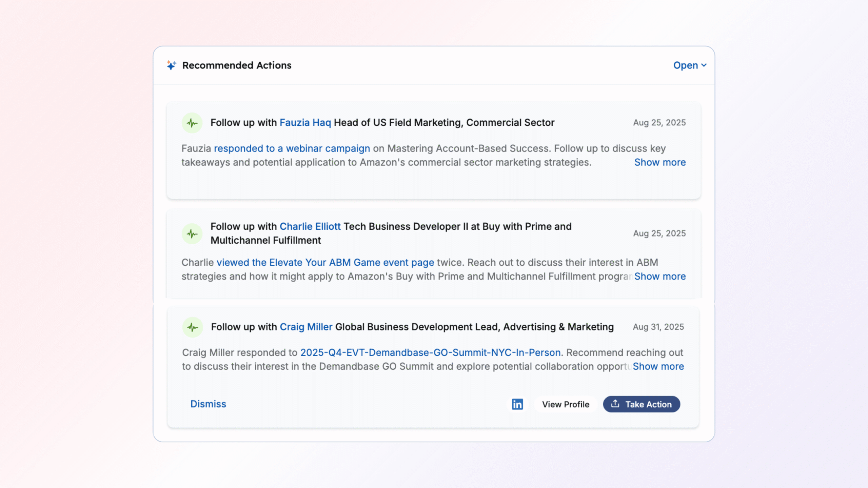Screen dimensions: 868x488
Task: Click the chevron next to Open
Action: [704, 65]
